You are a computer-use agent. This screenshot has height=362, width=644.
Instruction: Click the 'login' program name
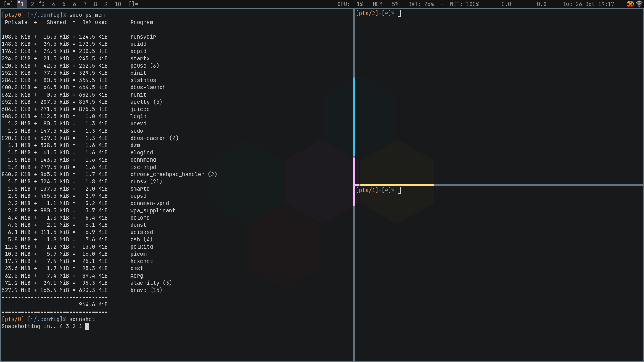(138, 117)
